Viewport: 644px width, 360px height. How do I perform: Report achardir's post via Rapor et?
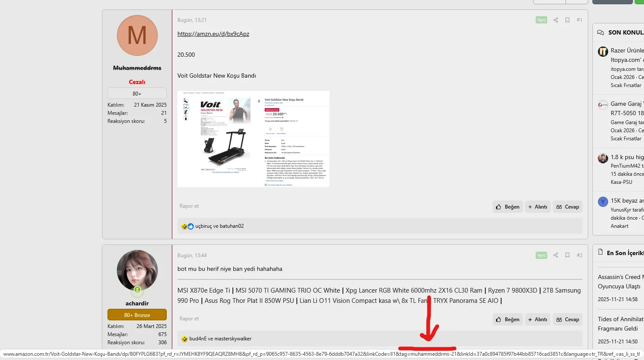point(189,319)
